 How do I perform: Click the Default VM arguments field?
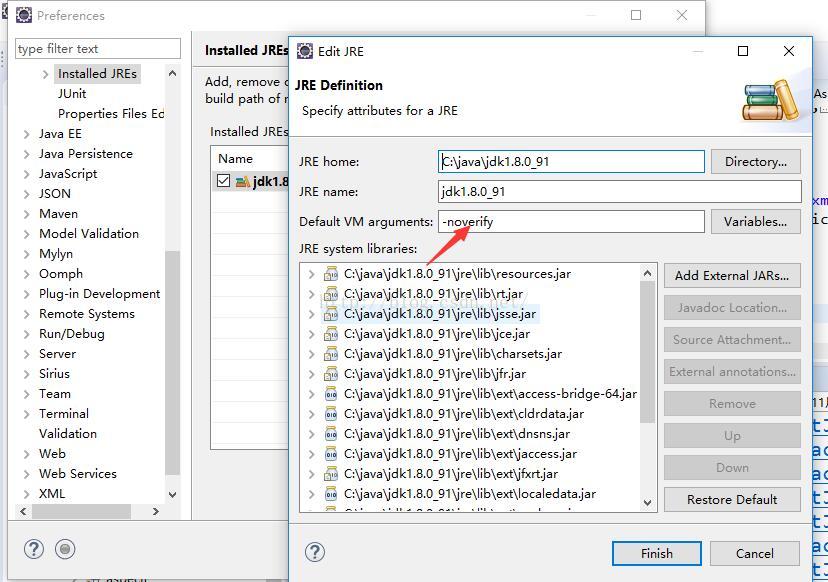tap(571, 222)
